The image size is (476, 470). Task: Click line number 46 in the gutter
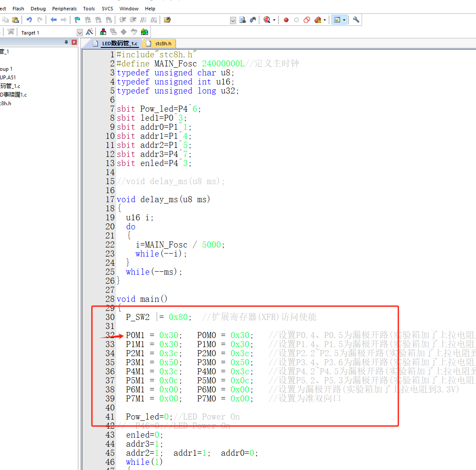point(110,462)
